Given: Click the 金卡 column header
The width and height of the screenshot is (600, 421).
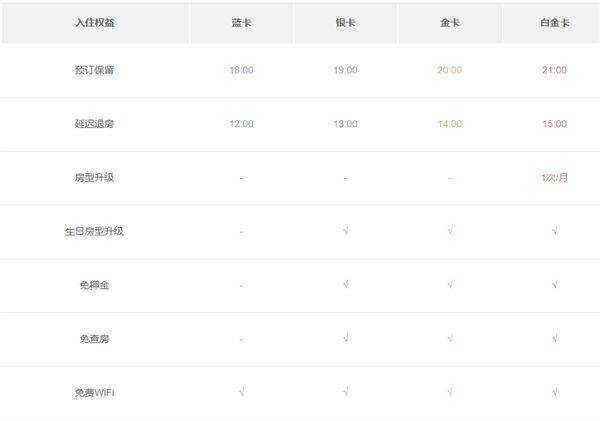Looking at the screenshot, I should (x=450, y=23).
